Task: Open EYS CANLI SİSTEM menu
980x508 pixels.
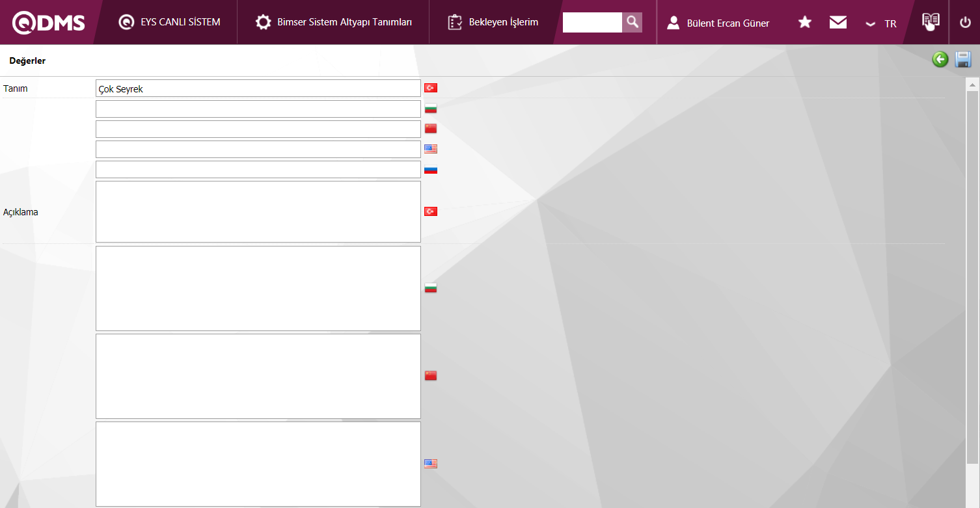Action: click(169, 22)
